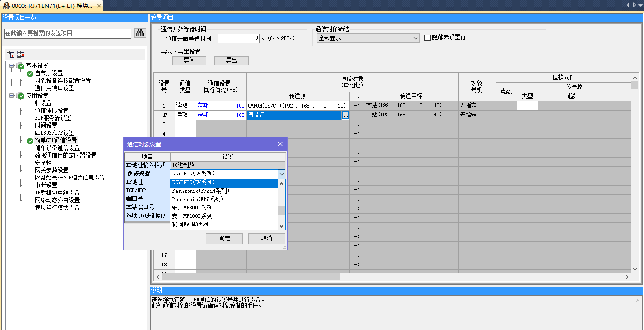Choose Panasonic(FP7系列) in the dropdown list

tap(197, 199)
